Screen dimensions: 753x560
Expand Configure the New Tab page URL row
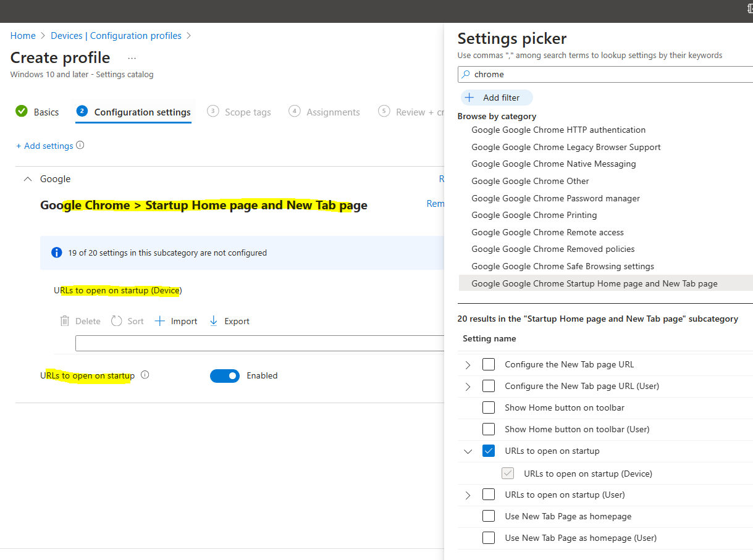tap(468, 365)
